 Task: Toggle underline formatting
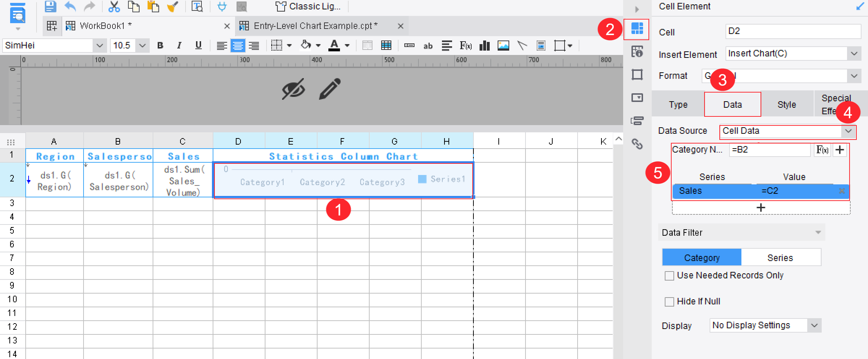pyautogui.click(x=198, y=45)
